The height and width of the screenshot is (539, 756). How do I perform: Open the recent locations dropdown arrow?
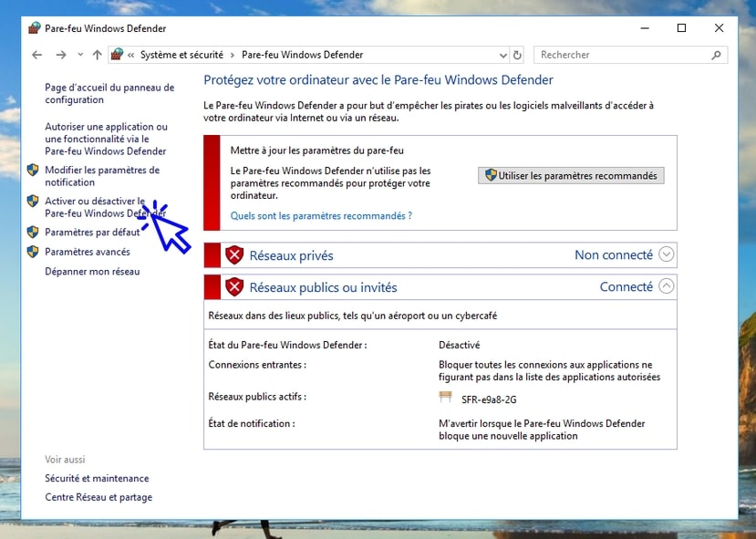[x=80, y=55]
